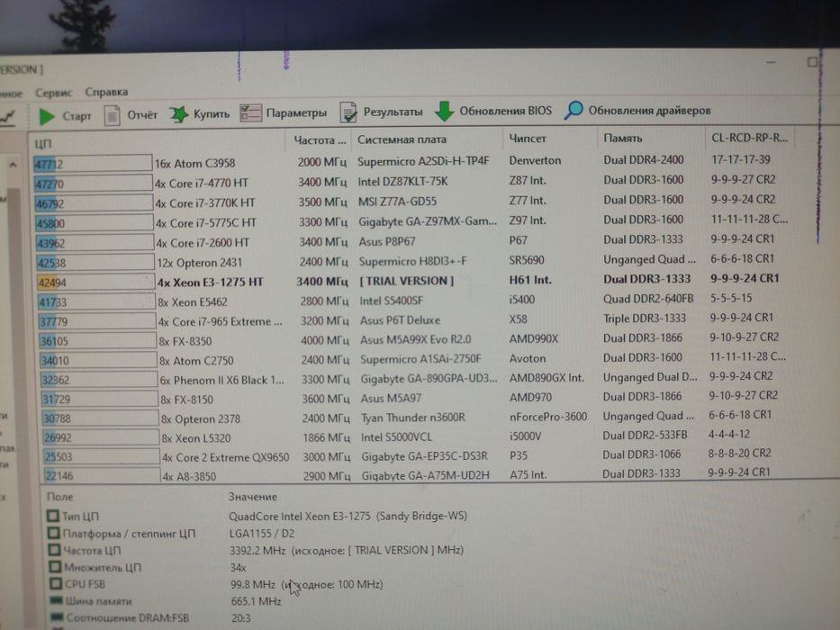The width and height of the screenshot is (840, 630).
Task: Click the Quad DDR2-640FB memory cell
Action: click(x=648, y=299)
